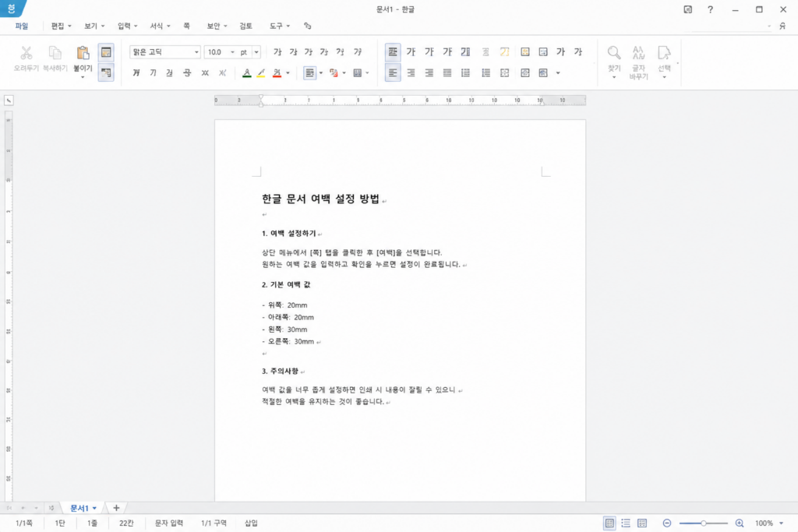Expand the ribbon gallery's small down arrow
The image size is (798, 532).
tap(558, 72)
